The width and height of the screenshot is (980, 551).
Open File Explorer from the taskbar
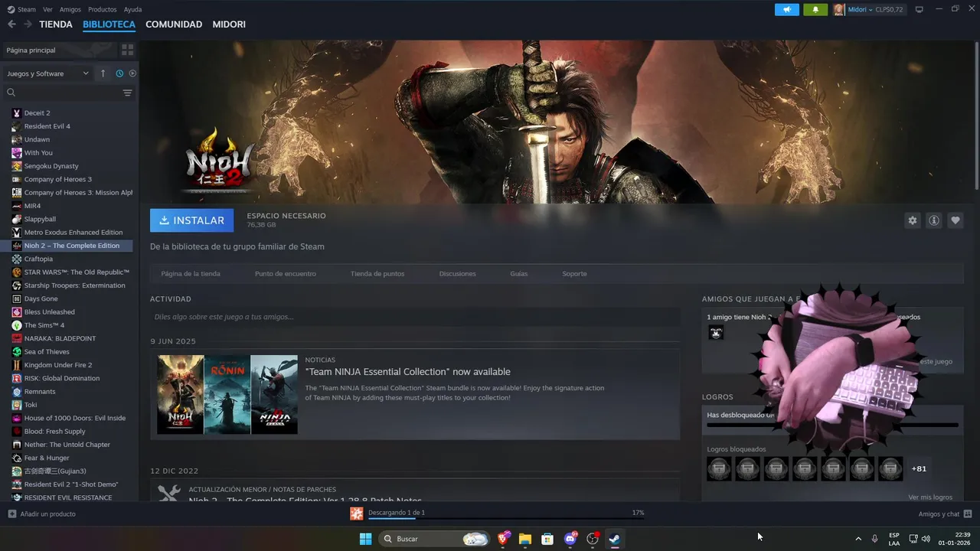pyautogui.click(x=525, y=539)
